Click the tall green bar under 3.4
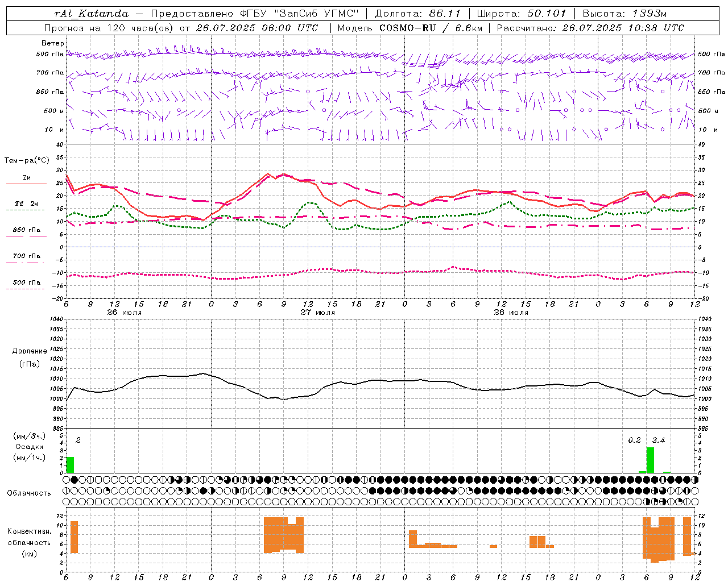 650,460
